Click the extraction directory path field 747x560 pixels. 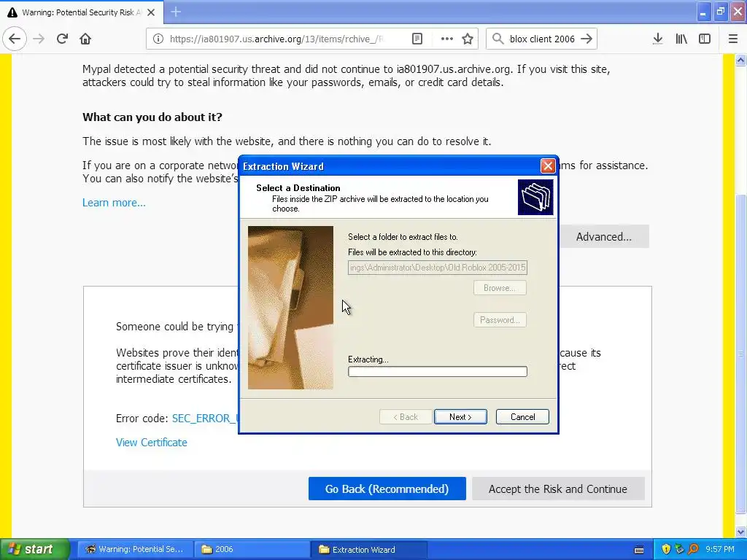[438, 268]
